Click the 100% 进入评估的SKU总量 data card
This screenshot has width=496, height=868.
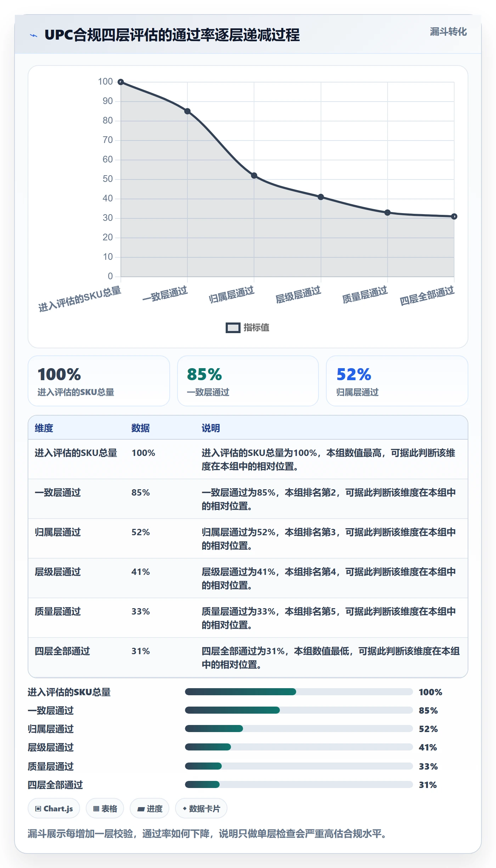click(x=99, y=381)
